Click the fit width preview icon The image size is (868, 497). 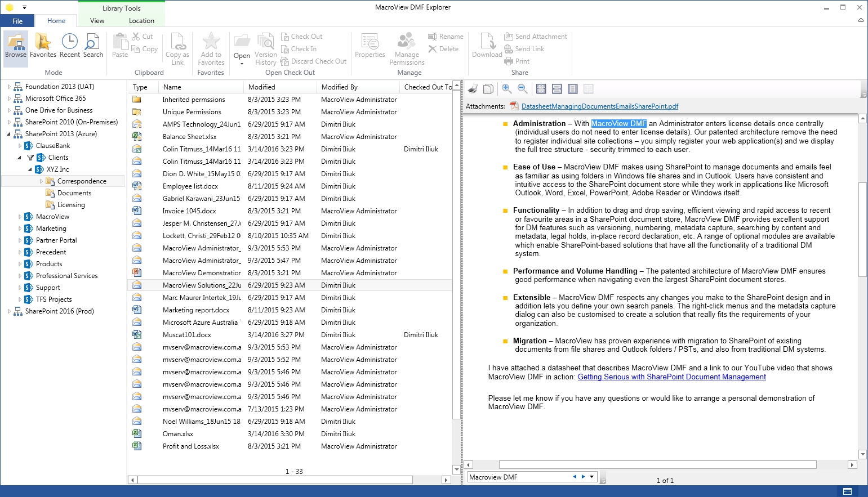pos(557,89)
